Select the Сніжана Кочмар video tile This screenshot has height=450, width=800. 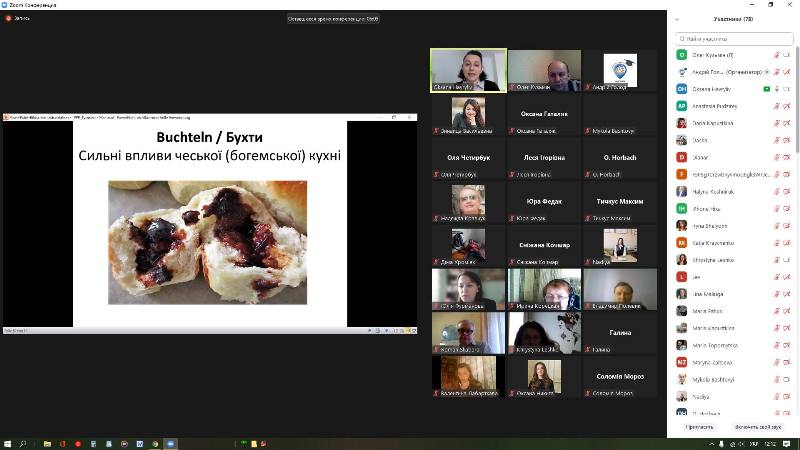pos(544,245)
